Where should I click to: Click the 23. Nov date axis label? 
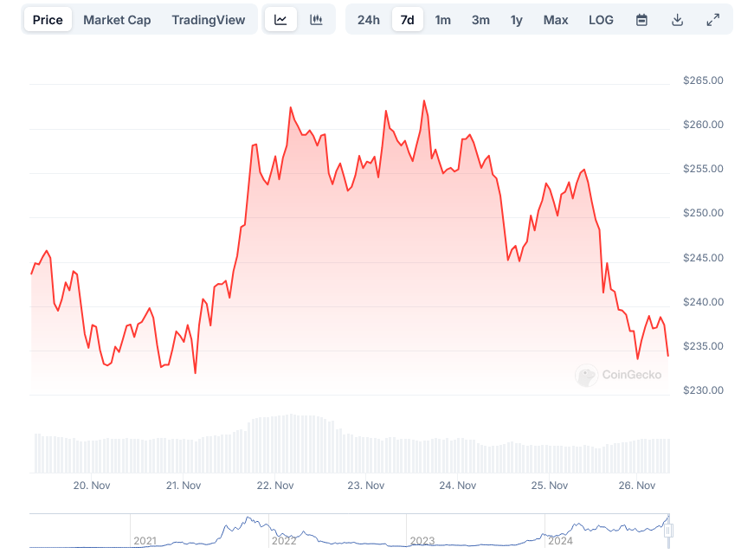coord(366,486)
